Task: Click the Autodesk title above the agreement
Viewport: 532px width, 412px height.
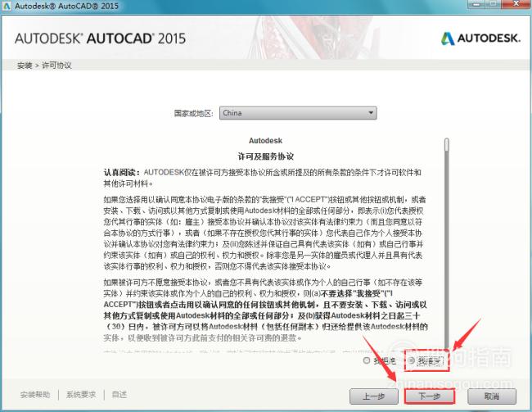Action: point(265,141)
